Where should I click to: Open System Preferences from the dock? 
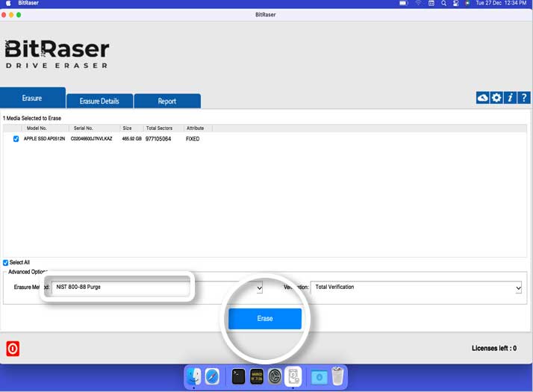[x=275, y=377]
